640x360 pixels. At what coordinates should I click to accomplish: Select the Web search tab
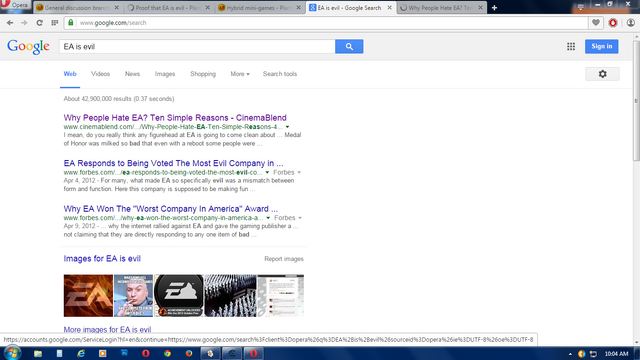pos(70,74)
